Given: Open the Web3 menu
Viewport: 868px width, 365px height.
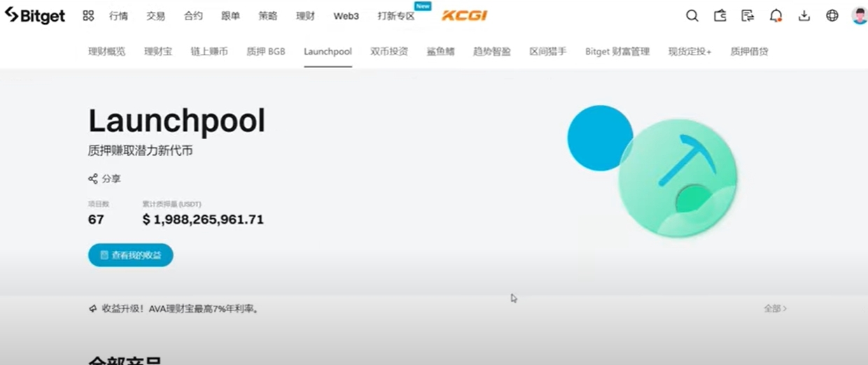Looking at the screenshot, I should pyautogui.click(x=346, y=16).
